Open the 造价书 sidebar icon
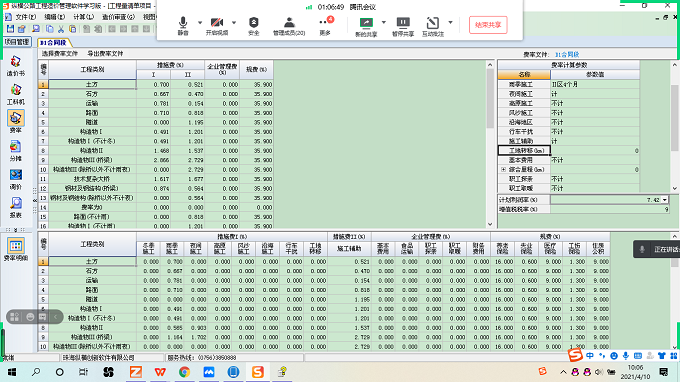Image resolution: width=680 pixels, height=382 pixels. pyautogui.click(x=16, y=65)
